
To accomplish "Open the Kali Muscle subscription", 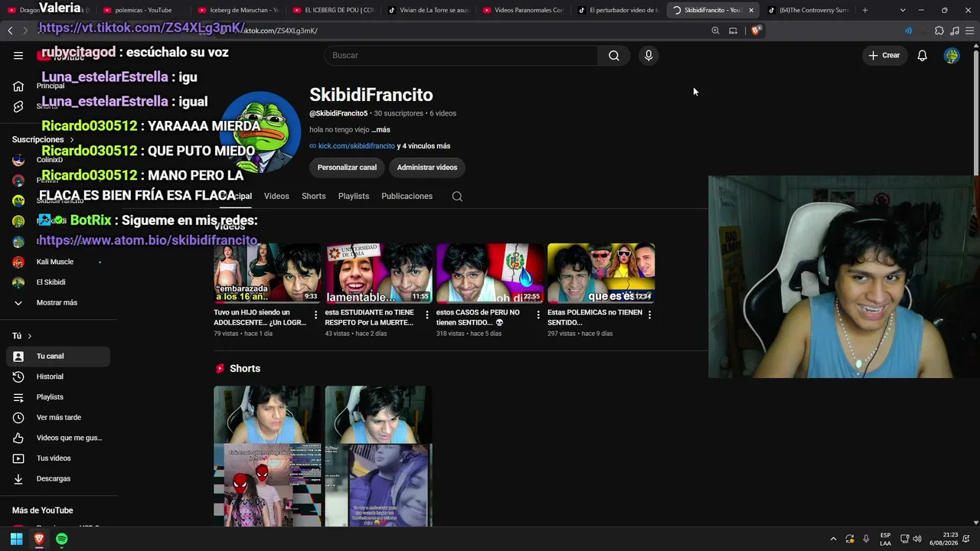I will [58, 262].
